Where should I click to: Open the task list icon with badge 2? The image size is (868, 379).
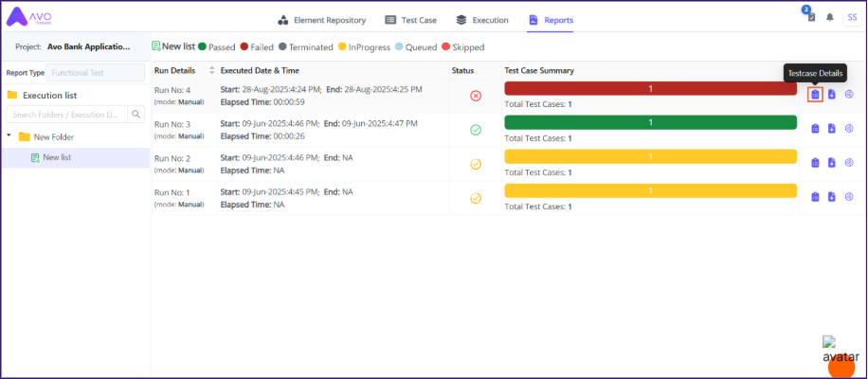(811, 17)
